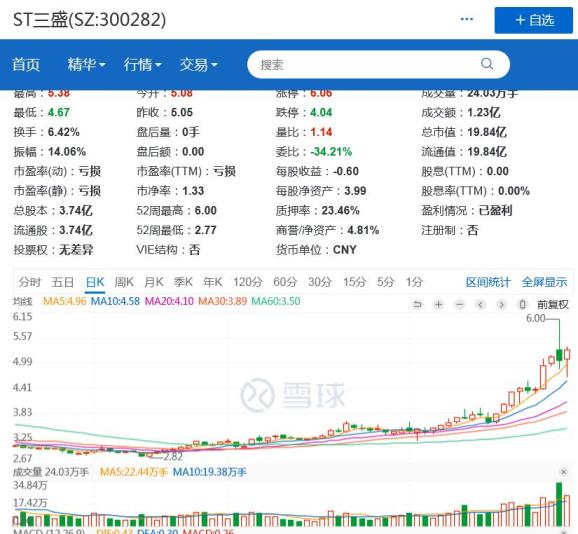Screen dimensions: 578x534
Task: Select the 季K chart tab
Action: pyautogui.click(x=183, y=282)
